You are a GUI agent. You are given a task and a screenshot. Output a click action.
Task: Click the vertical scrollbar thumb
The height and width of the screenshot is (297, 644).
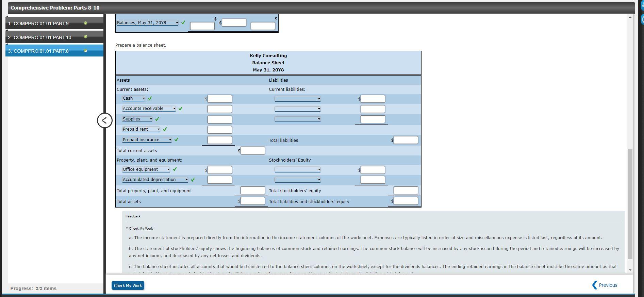630,204
